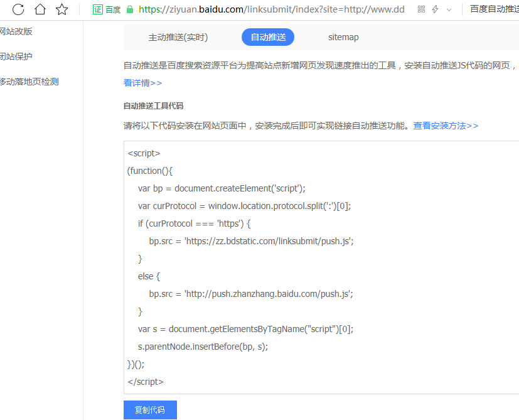Click the 复制代码 button

[x=150, y=410]
